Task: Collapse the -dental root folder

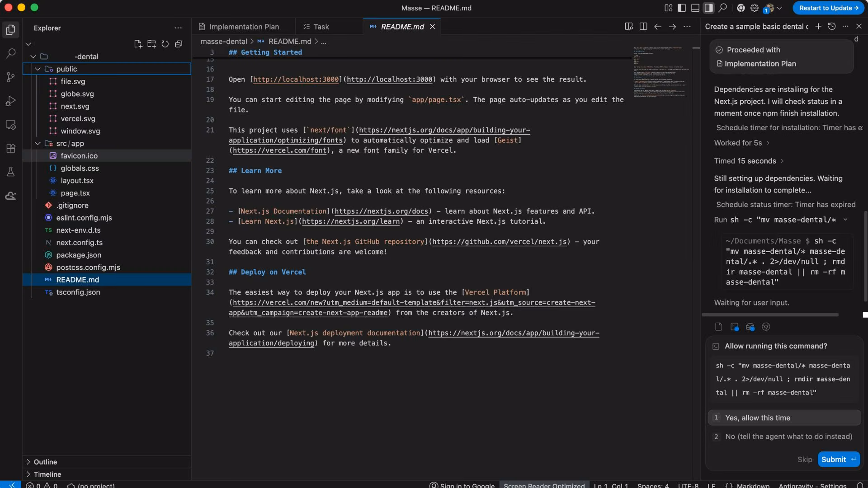Action: 33,56
